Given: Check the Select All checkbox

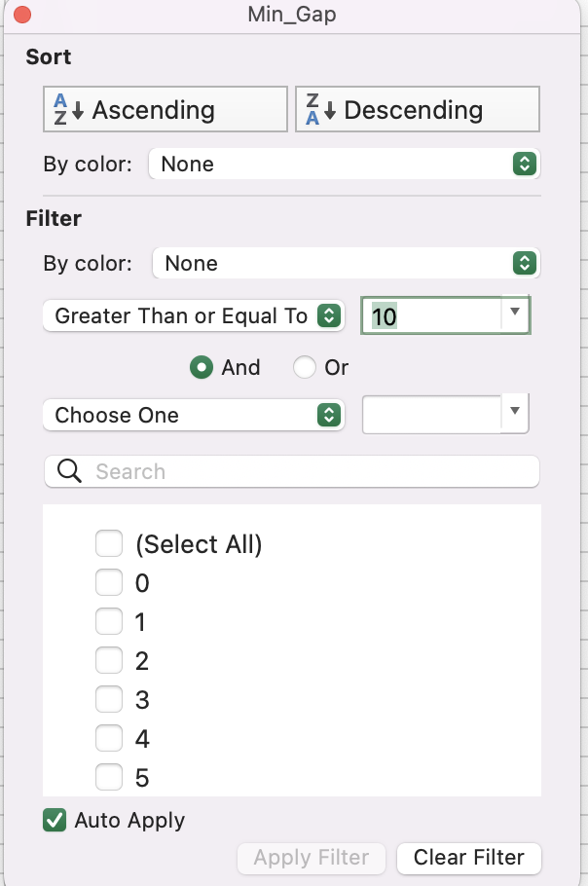Looking at the screenshot, I should [x=109, y=543].
